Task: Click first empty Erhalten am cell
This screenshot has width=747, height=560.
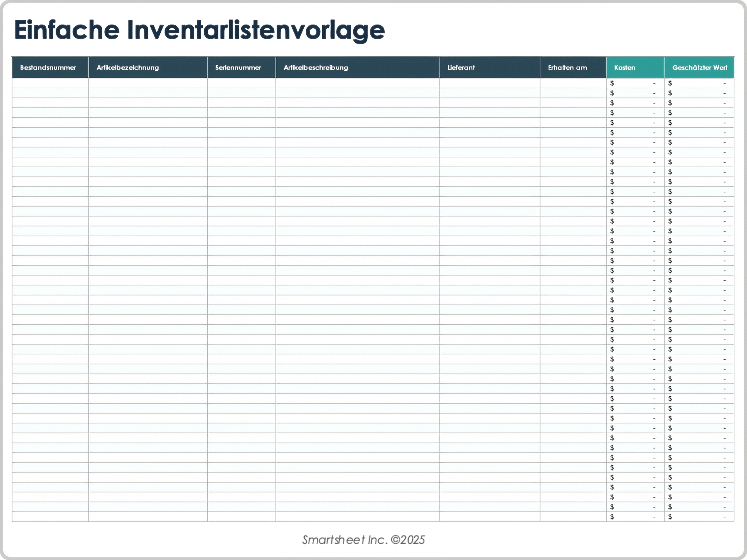Action: [x=573, y=83]
